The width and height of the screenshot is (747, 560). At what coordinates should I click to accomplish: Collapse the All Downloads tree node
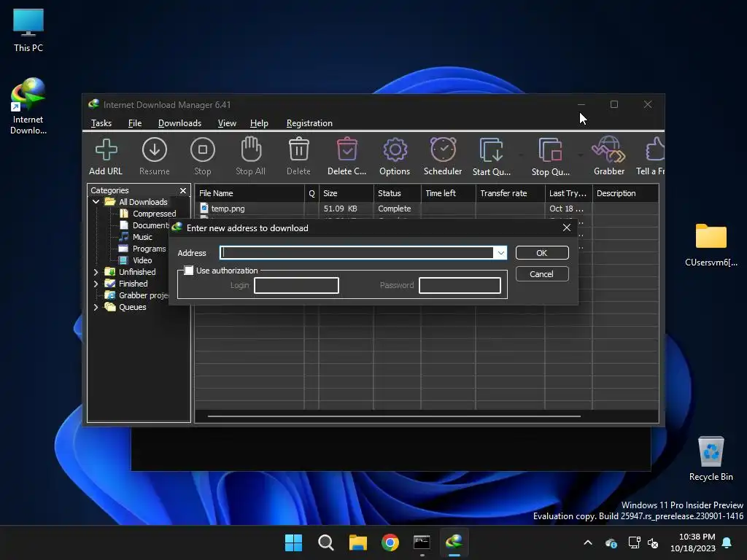(96, 202)
